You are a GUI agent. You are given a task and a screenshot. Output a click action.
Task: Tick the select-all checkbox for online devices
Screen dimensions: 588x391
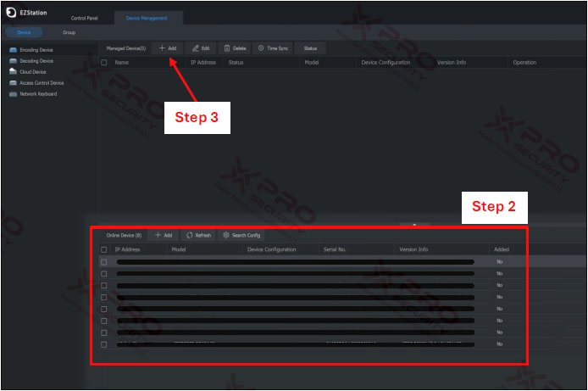pos(104,250)
